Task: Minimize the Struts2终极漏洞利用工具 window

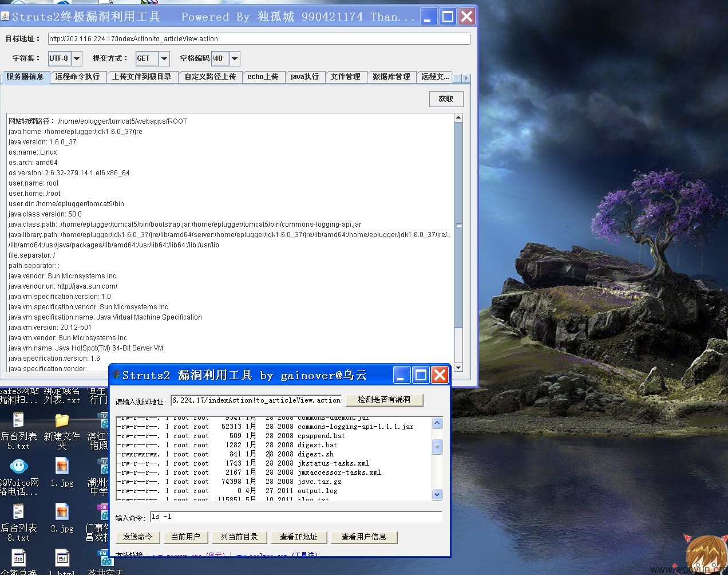Action: pos(429,17)
